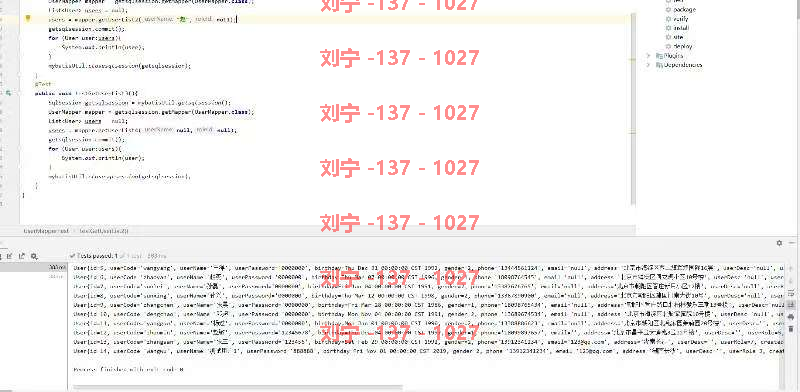Click the test history search icon
The height and width of the screenshot is (392, 800).
point(34,256)
